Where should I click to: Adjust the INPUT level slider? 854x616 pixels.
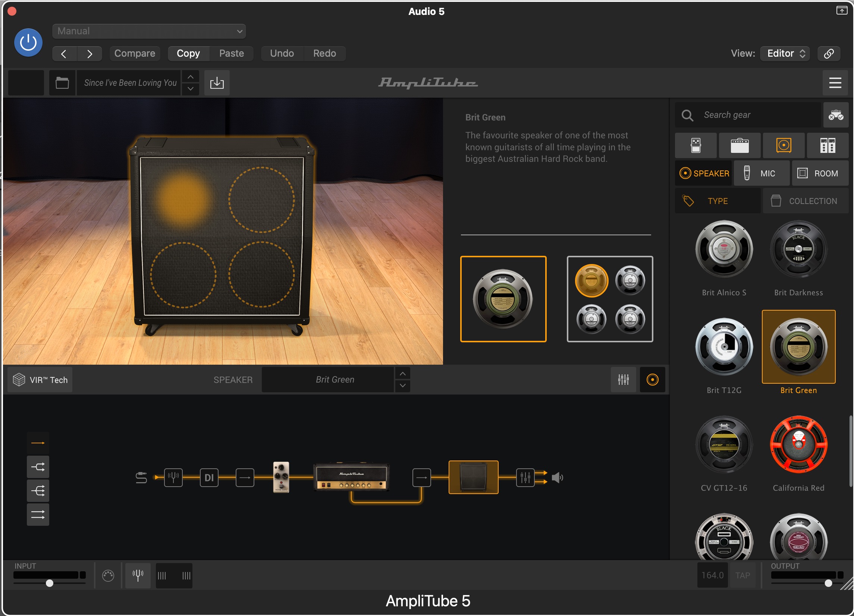tap(50, 584)
